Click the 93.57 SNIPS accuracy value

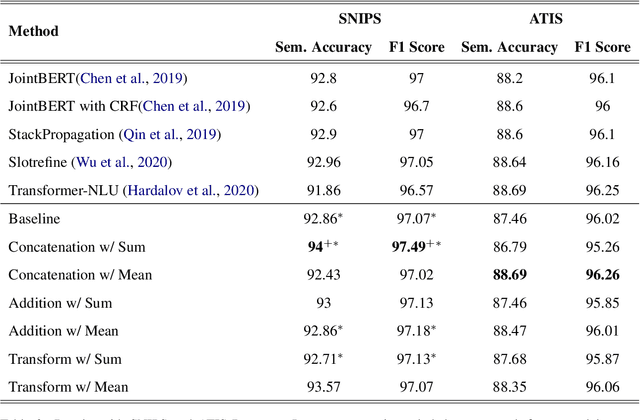[x=316, y=386]
